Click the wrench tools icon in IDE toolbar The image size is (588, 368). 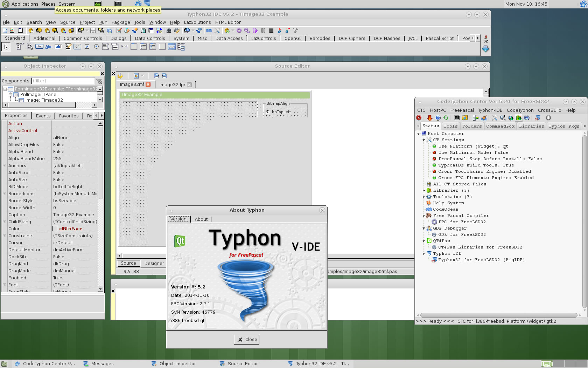[x=217, y=30]
